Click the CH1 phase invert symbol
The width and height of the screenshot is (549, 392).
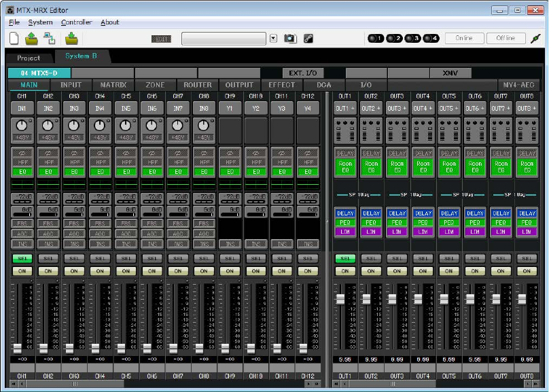tap(22, 154)
